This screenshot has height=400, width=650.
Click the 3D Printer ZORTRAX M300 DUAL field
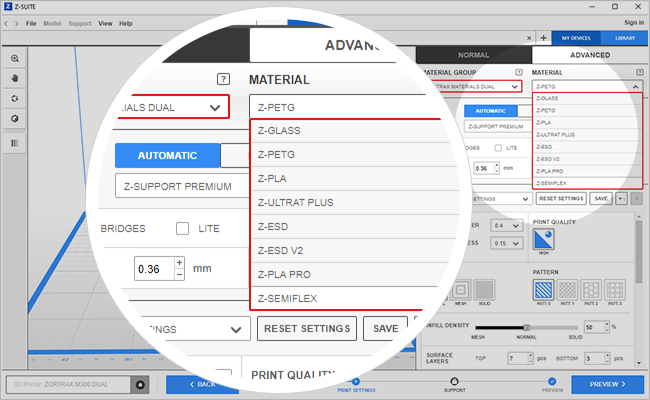pos(68,385)
